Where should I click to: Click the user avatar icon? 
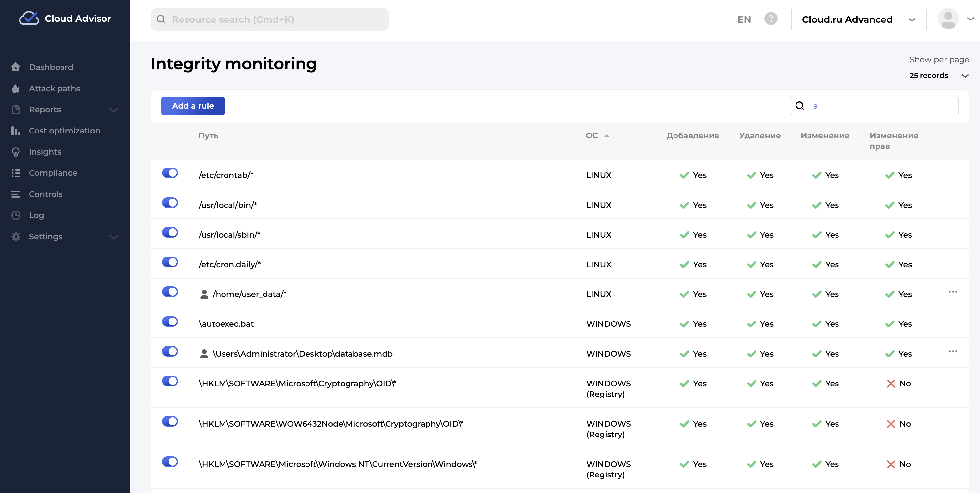pos(948,19)
